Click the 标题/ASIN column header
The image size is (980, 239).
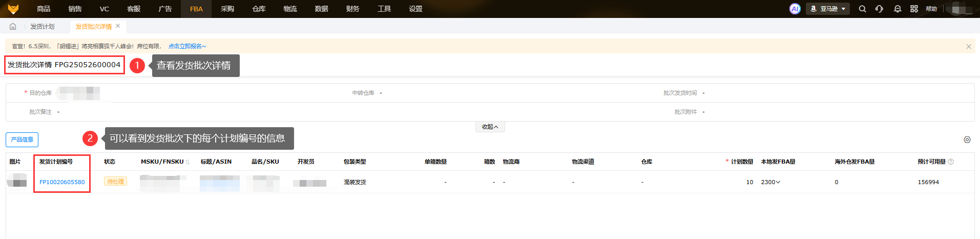point(216,162)
